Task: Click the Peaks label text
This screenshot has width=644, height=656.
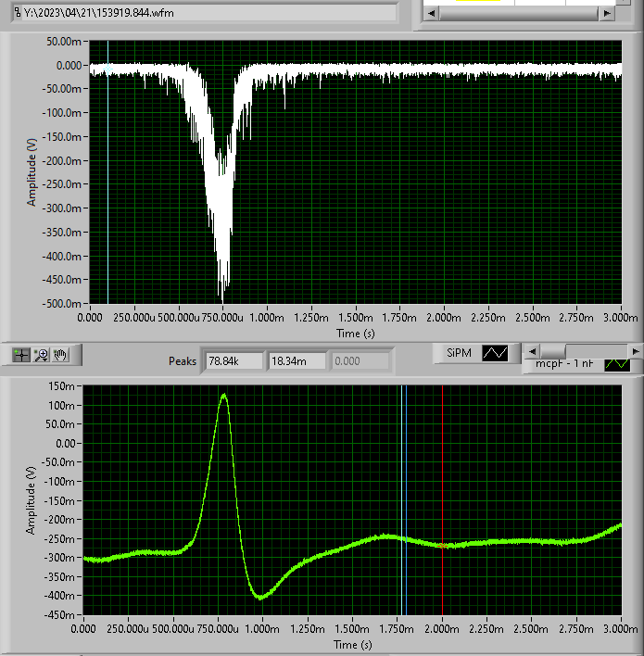Action: click(x=183, y=361)
